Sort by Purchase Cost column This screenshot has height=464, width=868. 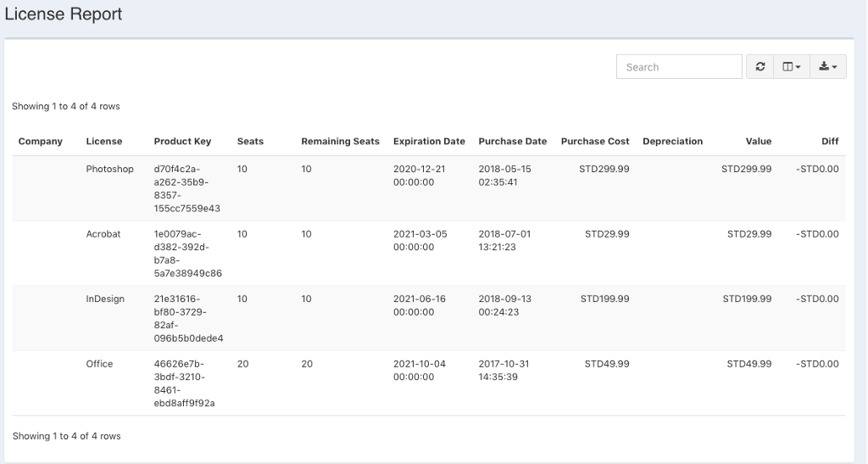595,142
